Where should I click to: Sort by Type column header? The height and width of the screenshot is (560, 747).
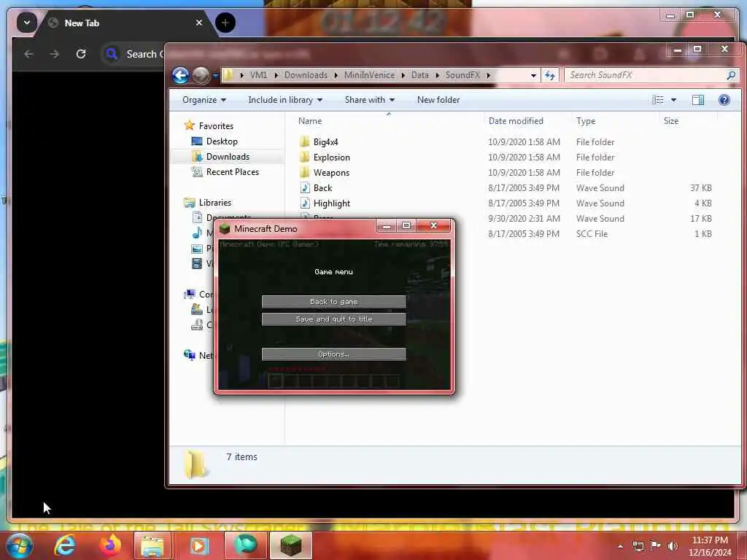tap(586, 121)
